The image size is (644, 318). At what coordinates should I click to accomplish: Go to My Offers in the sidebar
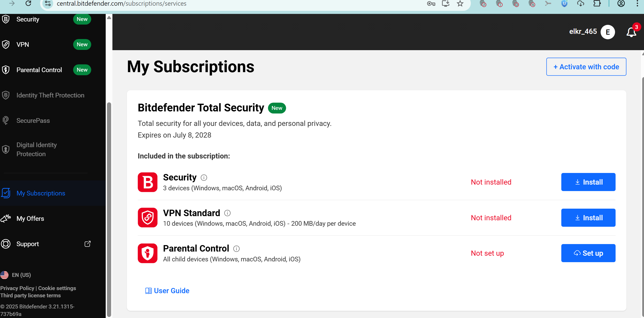[x=30, y=218]
